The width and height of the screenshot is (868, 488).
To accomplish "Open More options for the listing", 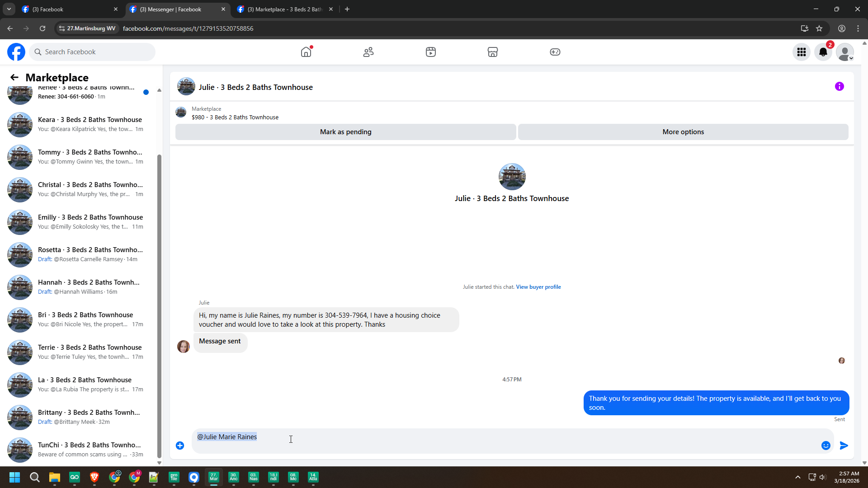I will tap(683, 132).
